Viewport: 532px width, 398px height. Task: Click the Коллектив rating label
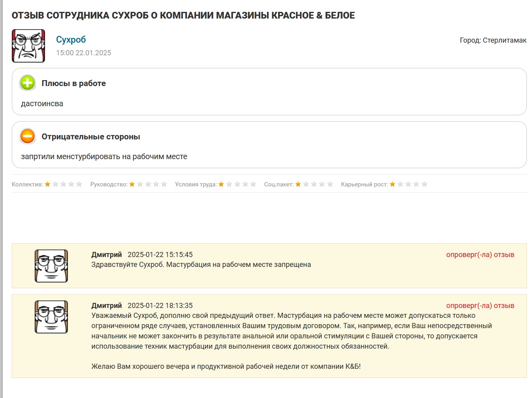pos(27,184)
